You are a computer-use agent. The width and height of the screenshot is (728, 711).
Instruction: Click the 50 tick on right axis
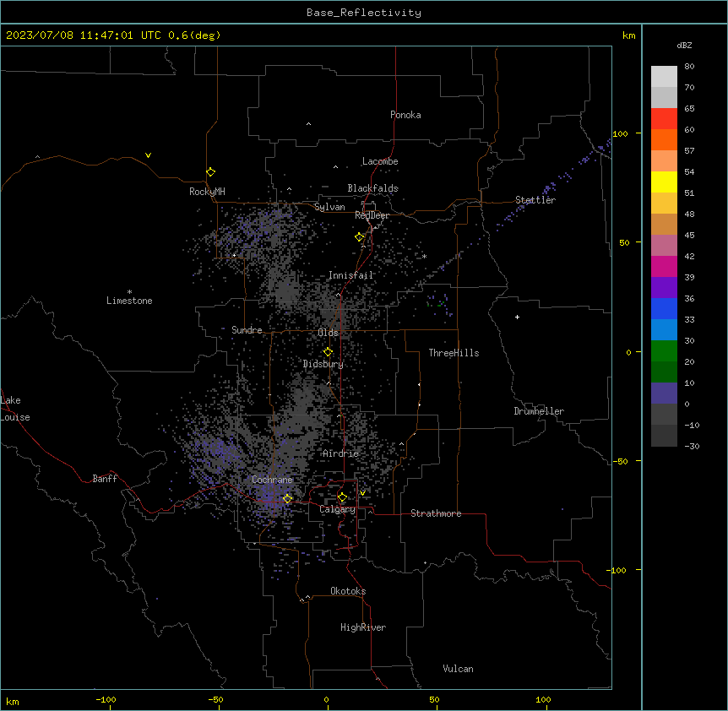624,242
